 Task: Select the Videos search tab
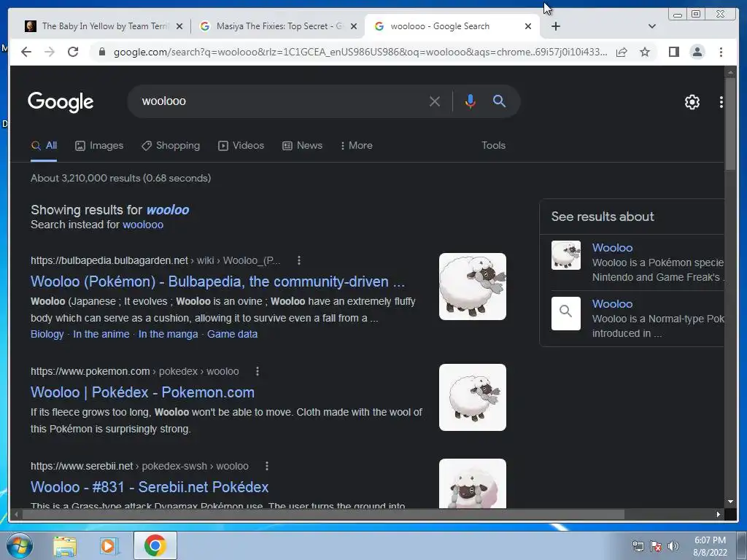(x=241, y=146)
